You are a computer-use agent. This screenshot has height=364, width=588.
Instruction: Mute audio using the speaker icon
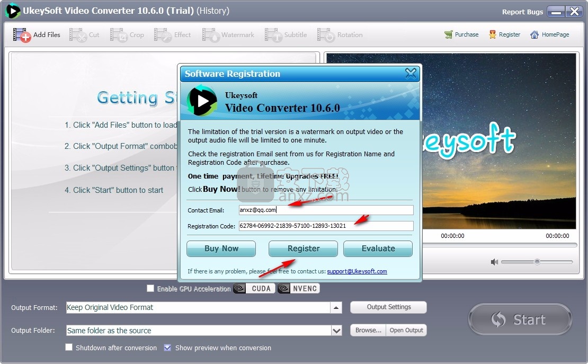[494, 262]
